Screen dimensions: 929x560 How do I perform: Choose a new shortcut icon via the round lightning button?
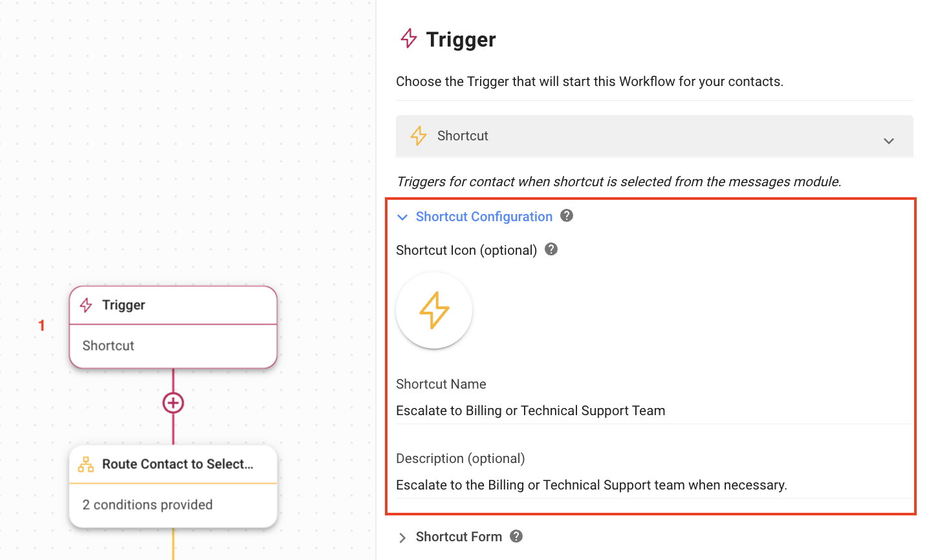click(x=434, y=310)
